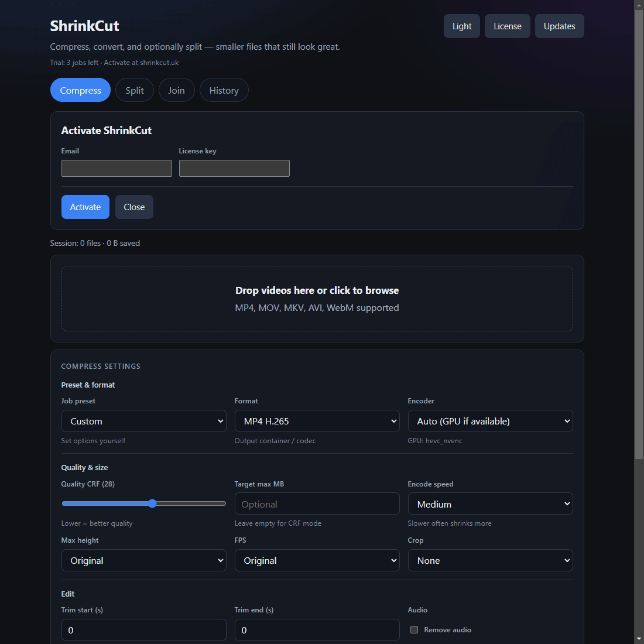Click the drop videos browse area

[317, 299]
